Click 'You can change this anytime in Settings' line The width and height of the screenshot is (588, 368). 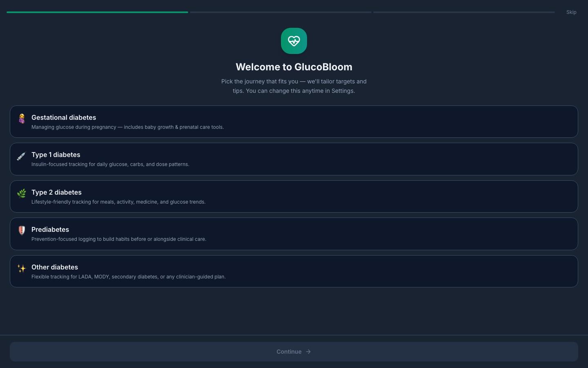(x=301, y=91)
